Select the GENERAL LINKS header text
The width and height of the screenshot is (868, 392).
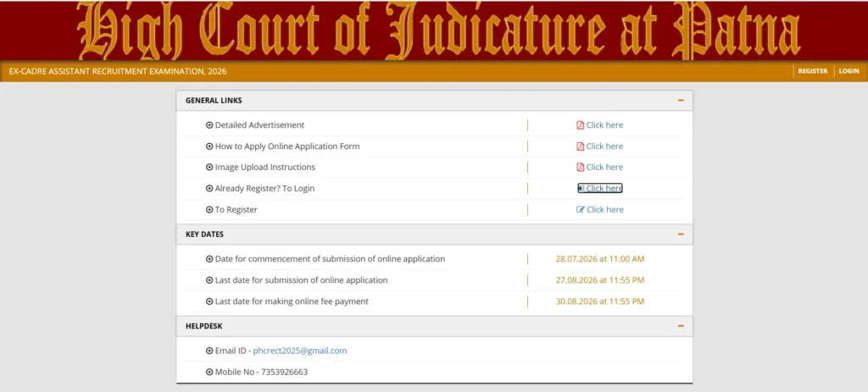(214, 101)
